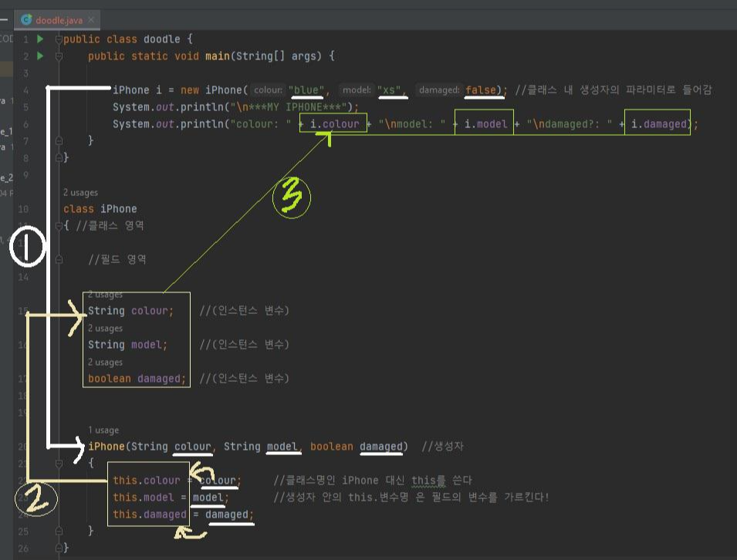Click fold end marker at line 25
This screenshot has height=560, width=737.
coord(59,531)
